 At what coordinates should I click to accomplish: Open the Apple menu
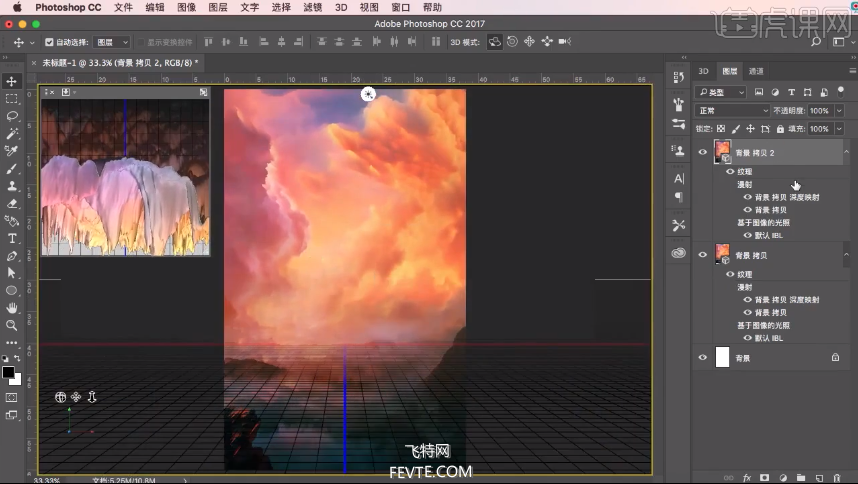tap(16, 7)
